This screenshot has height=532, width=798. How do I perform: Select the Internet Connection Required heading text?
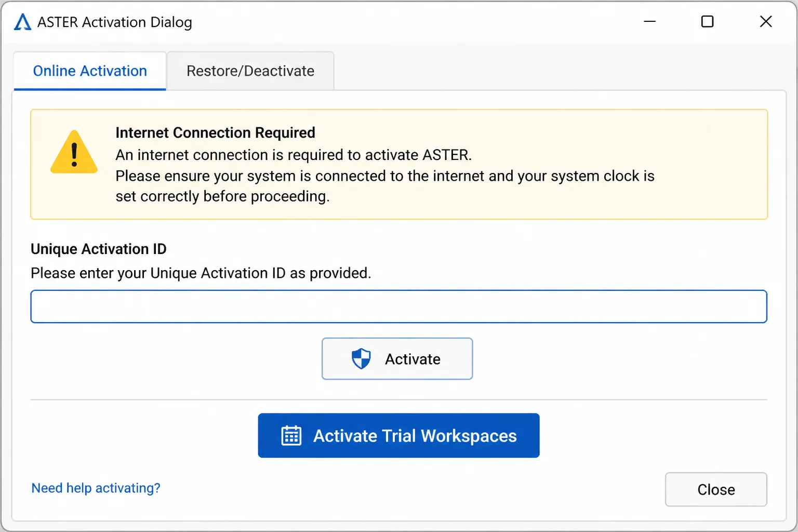(215, 132)
